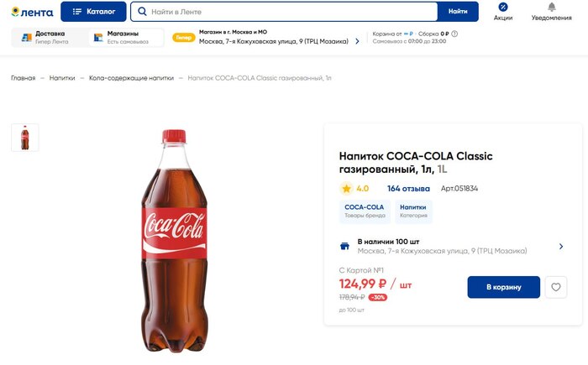Screen dimensions: 588x365
Task: Click the store availability icon
Action: (x=344, y=247)
